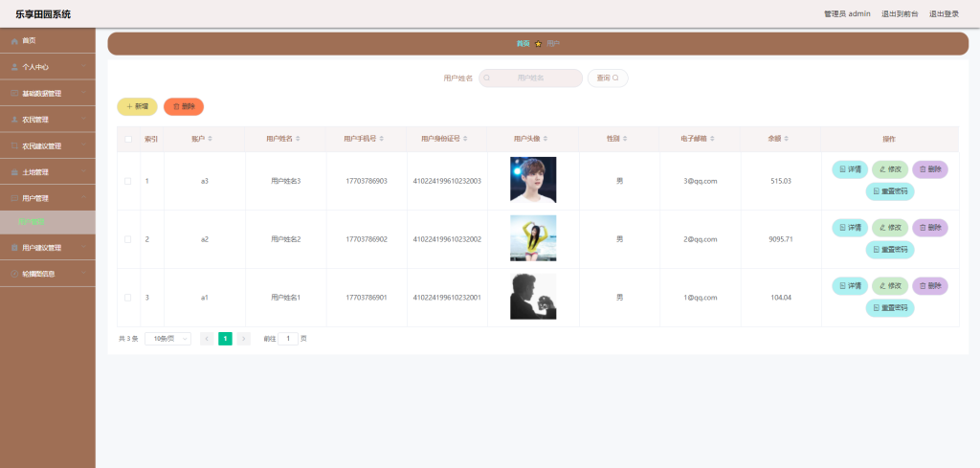This screenshot has height=468, width=980.
Task: Click 退出登录 link in top bar
Action: [x=944, y=13]
